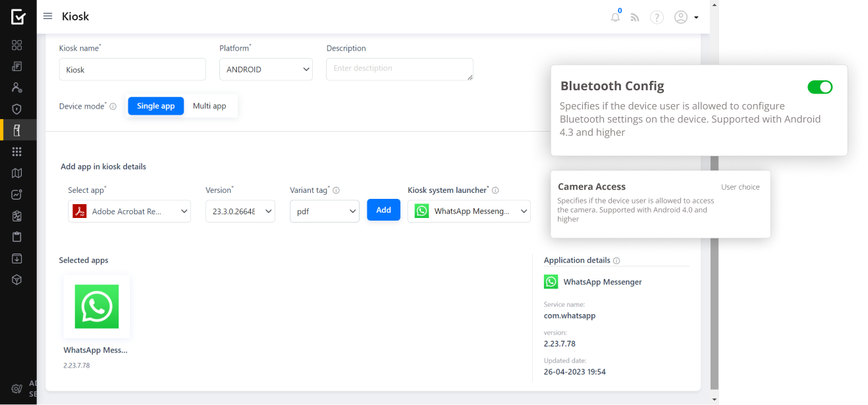Expand the account arrow next to avatar
Image resolution: width=868 pixels, height=405 pixels.
pyautogui.click(x=696, y=18)
